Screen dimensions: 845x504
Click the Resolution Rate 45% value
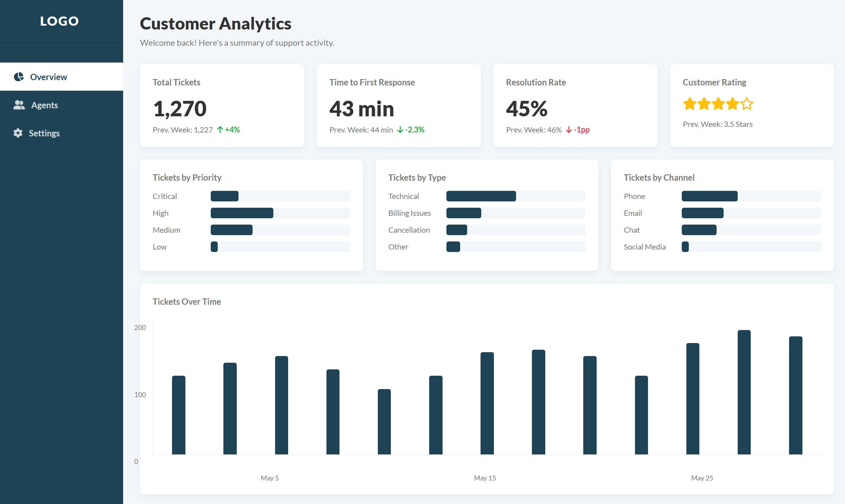[527, 109]
